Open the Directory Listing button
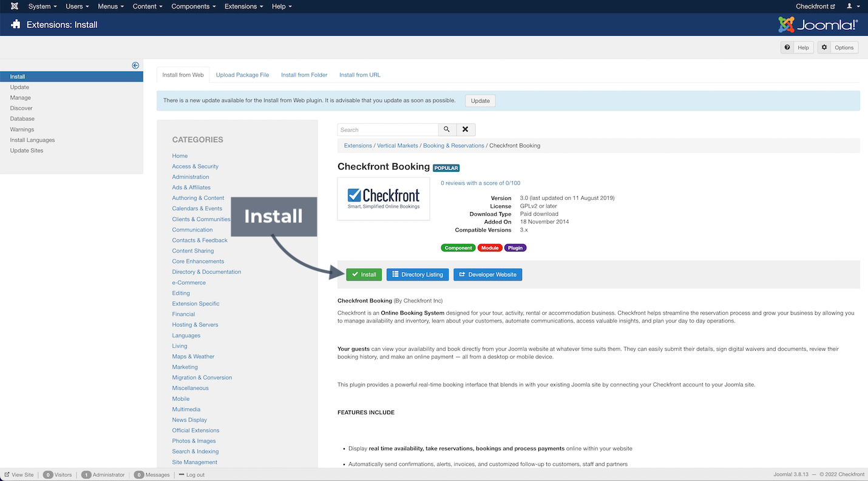 tap(418, 275)
